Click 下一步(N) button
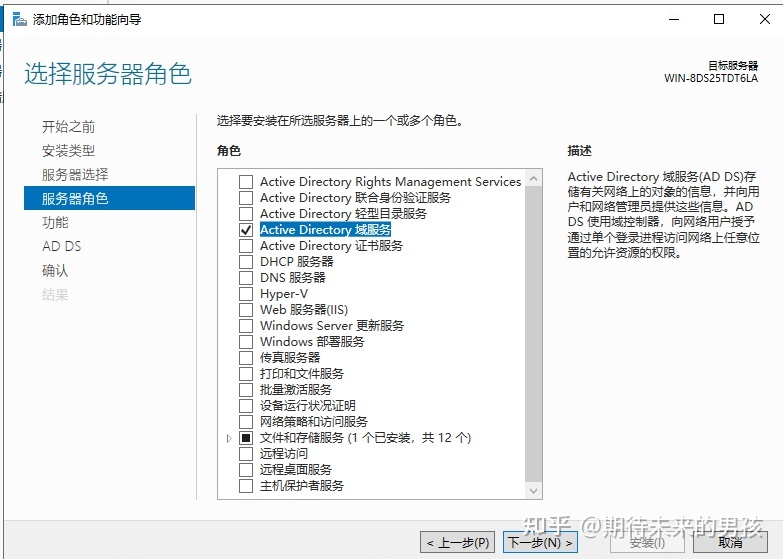783x559 pixels. (x=540, y=543)
